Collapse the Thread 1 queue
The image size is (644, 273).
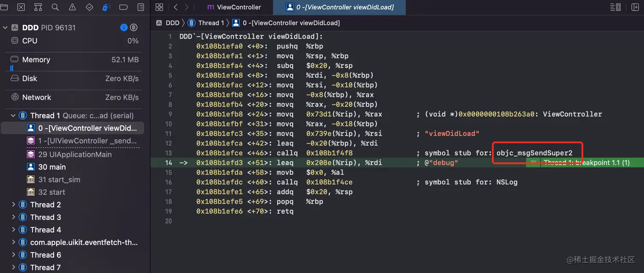(12, 115)
